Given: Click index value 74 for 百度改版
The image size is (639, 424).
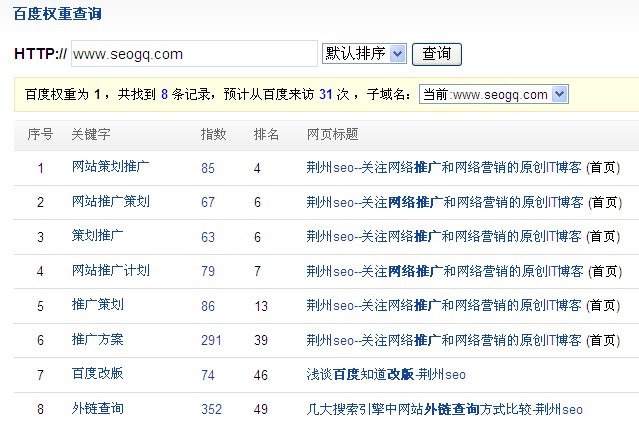Looking at the screenshot, I should click(x=208, y=375).
